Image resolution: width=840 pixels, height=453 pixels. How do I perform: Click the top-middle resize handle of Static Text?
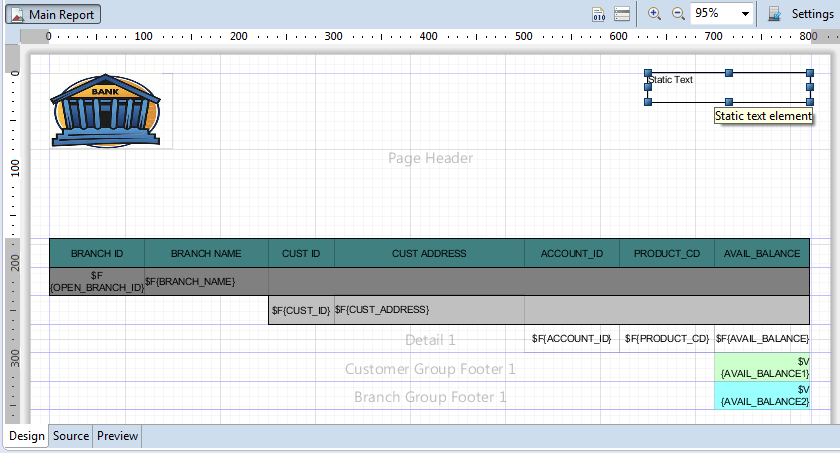(x=729, y=73)
